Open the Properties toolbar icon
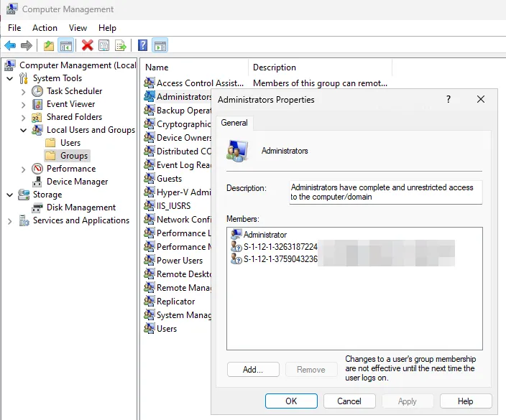 click(104, 45)
